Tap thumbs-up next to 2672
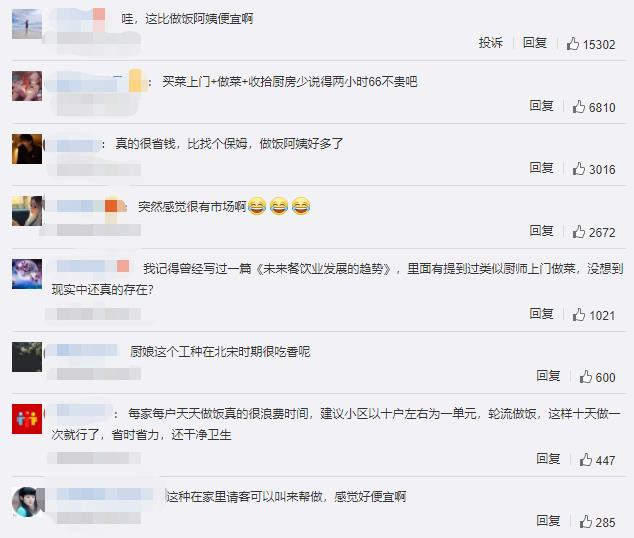Image resolution: width=634 pixels, height=538 pixels. point(578,232)
